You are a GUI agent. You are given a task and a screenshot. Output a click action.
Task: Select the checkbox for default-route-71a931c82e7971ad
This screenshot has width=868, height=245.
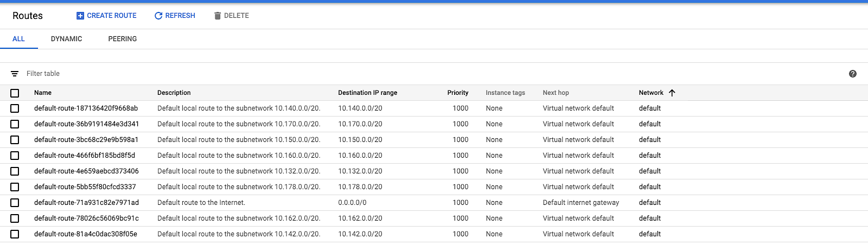click(x=15, y=203)
